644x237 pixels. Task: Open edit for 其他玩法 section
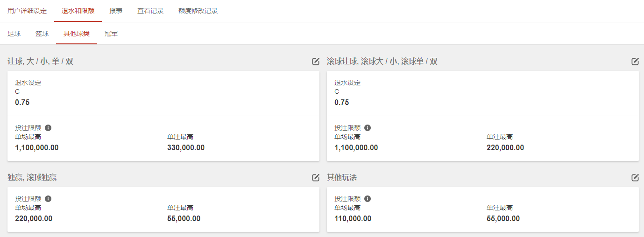pyautogui.click(x=635, y=177)
